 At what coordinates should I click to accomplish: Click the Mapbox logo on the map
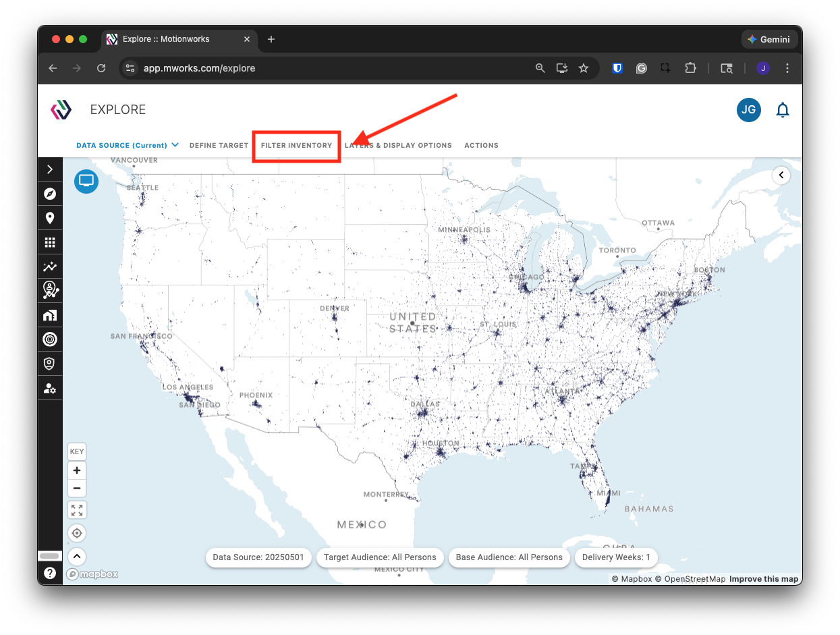(x=92, y=574)
